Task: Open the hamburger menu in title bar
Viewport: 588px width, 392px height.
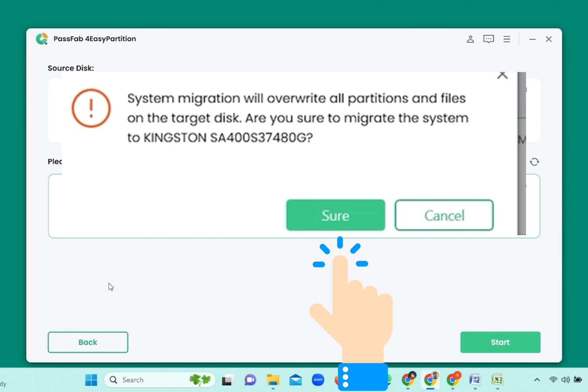Action: coord(506,39)
